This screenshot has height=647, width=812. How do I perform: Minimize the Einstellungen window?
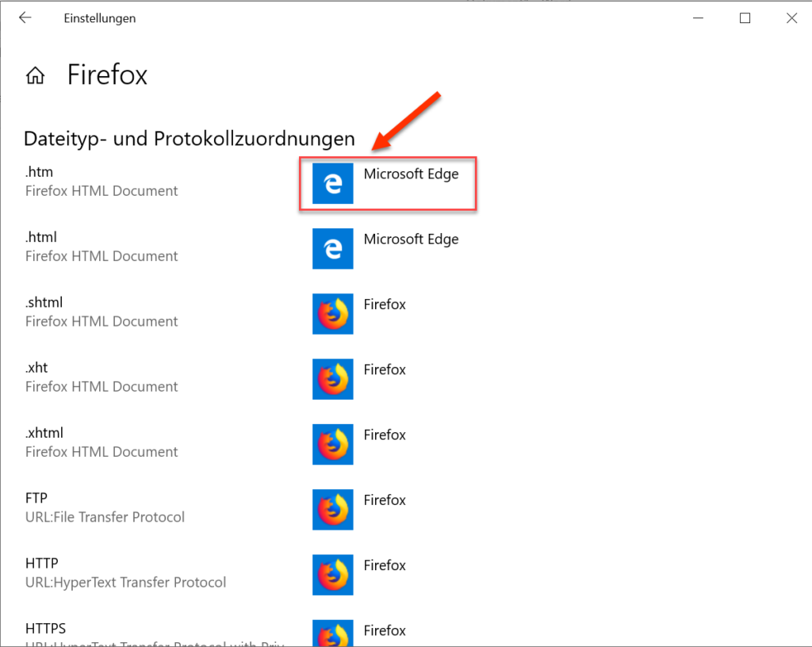pos(698,18)
